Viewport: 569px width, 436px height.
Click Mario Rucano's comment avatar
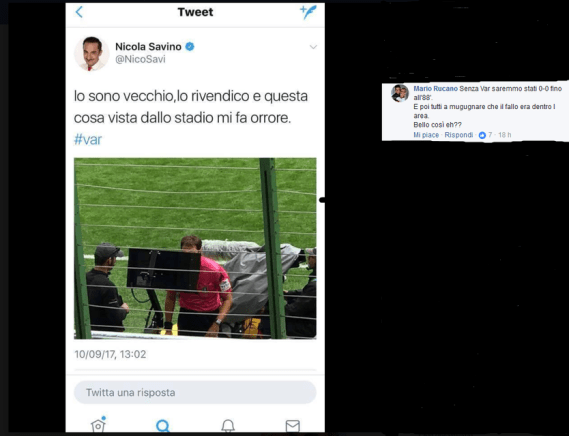coord(400,93)
